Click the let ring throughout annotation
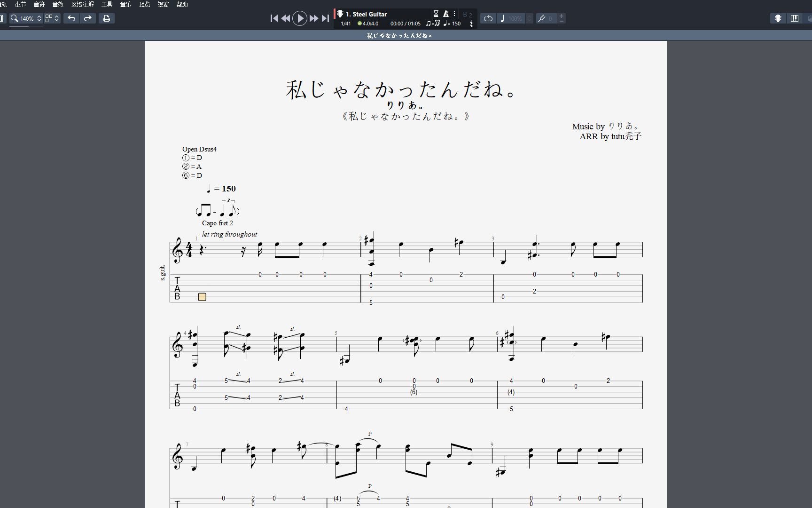Viewport: 812px width, 508px height. pos(229,234)
